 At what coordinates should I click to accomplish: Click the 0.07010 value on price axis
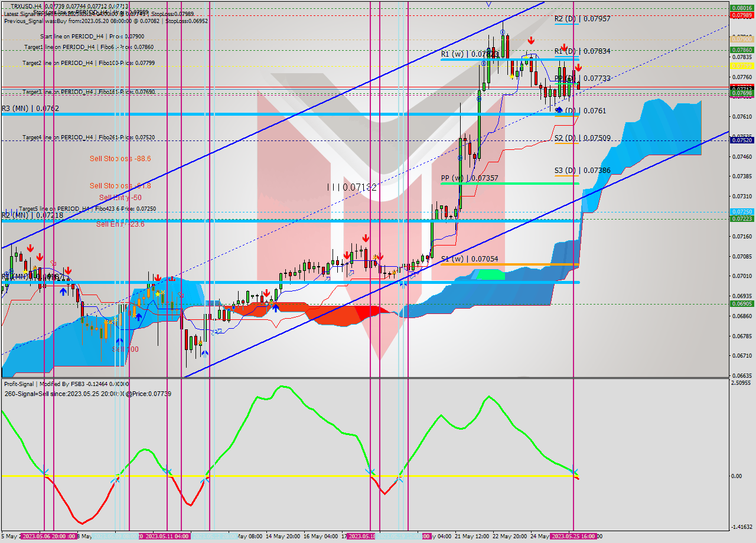pyautogui.click(x=742, y=276)
